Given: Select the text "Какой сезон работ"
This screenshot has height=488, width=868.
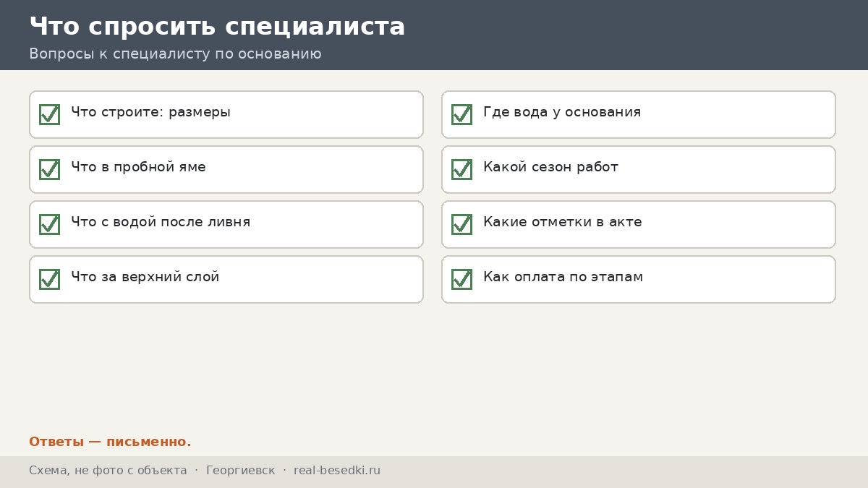Looking at the screenshot, I should [x=550, y=168].
